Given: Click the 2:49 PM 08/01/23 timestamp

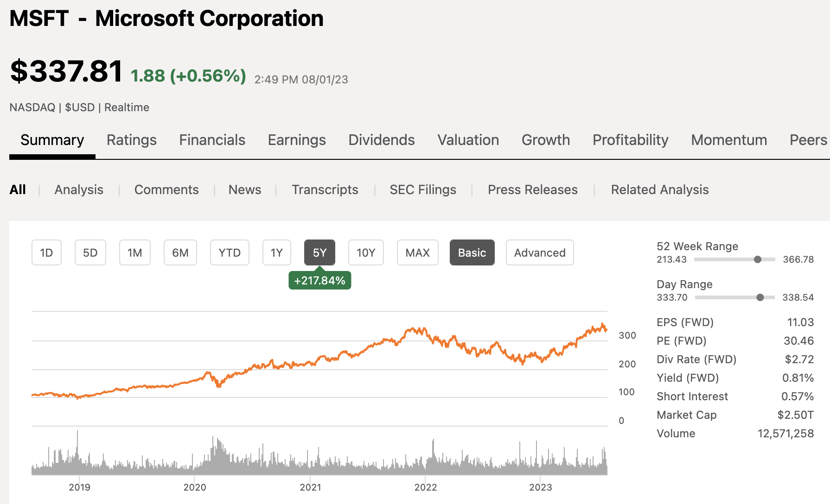Looking at the screenshot, I should point(301,80).
